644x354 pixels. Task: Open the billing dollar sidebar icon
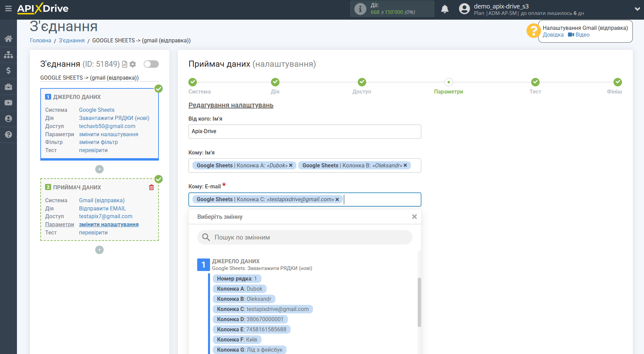8,70
